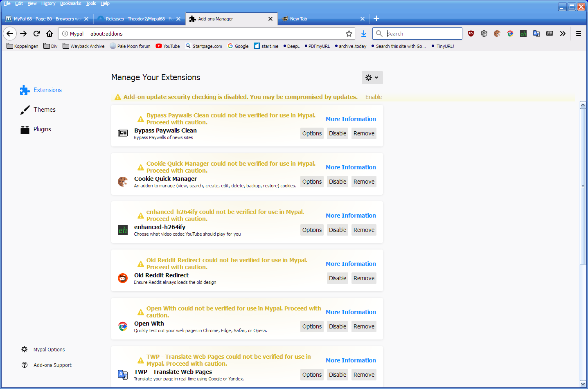Open the Startpage.com bookmark

point(204,46)
